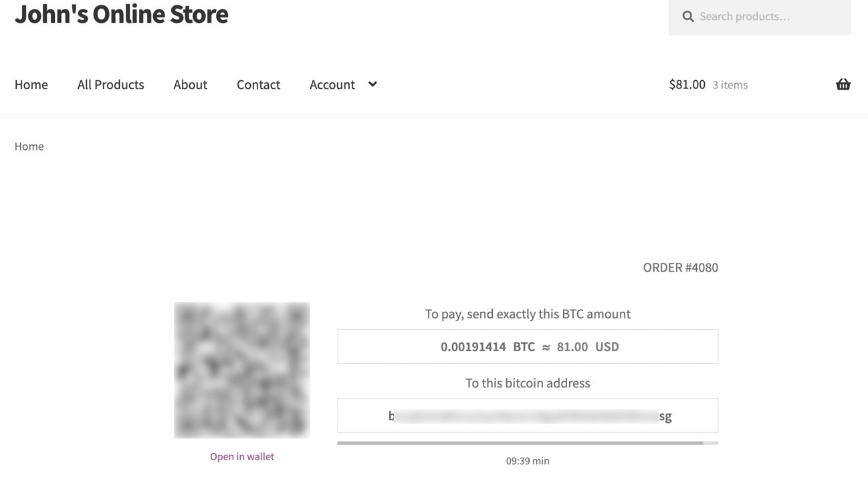The width and height of the screenshot is (868, 483).
Task: Click John's Online Store site title
Action: 121,14
